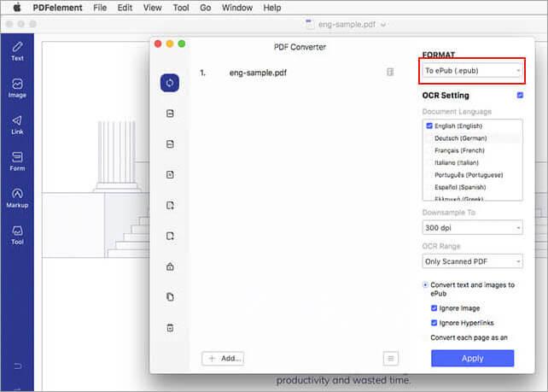Screen dimensions: 548x392
Task: Select the eng-sample.pdf file row
Action: coord(297,73)
